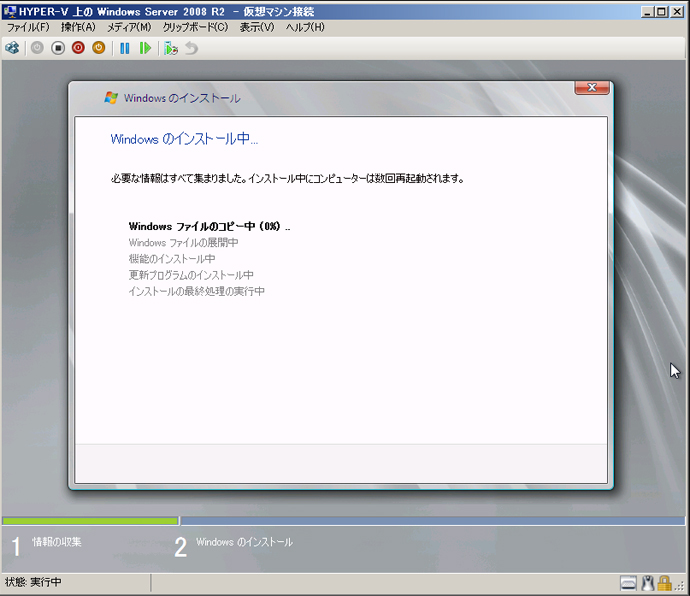690x596 pixels.
Task: Click the keyboard status icon in the status bar
Action: pyautogui.click(x=628, y=583)
